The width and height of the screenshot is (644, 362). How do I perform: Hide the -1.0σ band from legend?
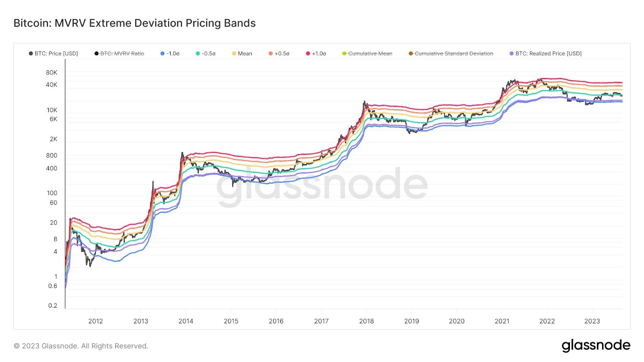[170, 53]
